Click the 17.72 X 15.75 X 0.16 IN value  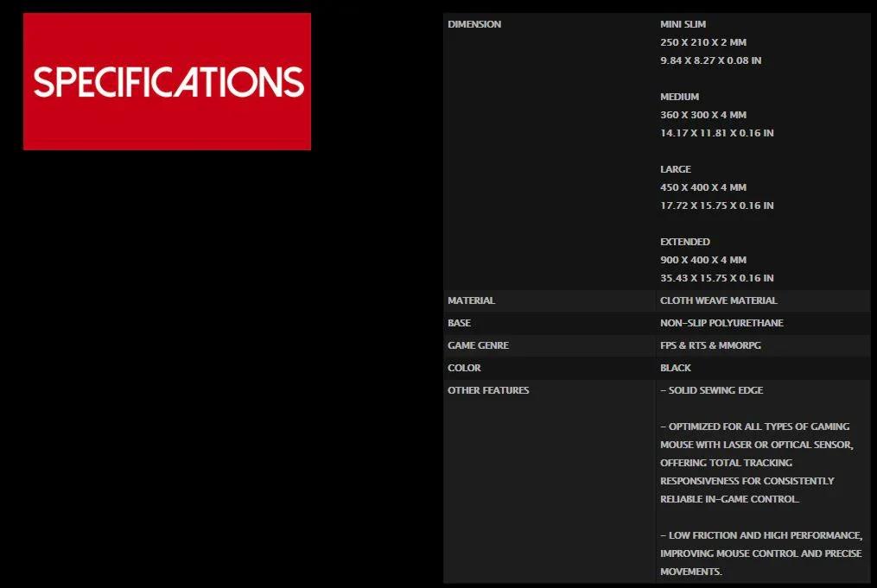(716, 205)
